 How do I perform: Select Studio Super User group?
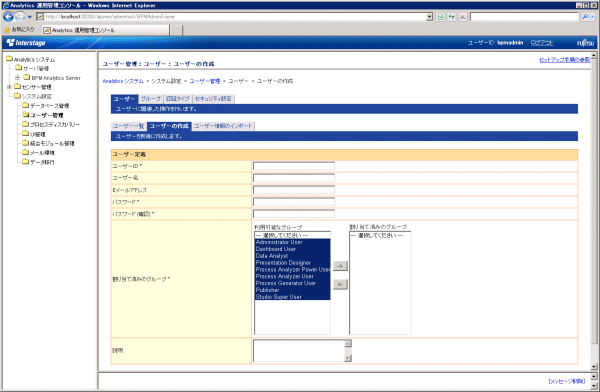(292, 297)
